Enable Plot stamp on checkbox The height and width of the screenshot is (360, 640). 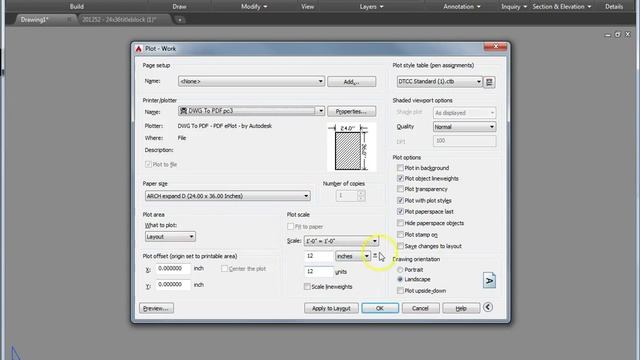(x=400, y=235)
